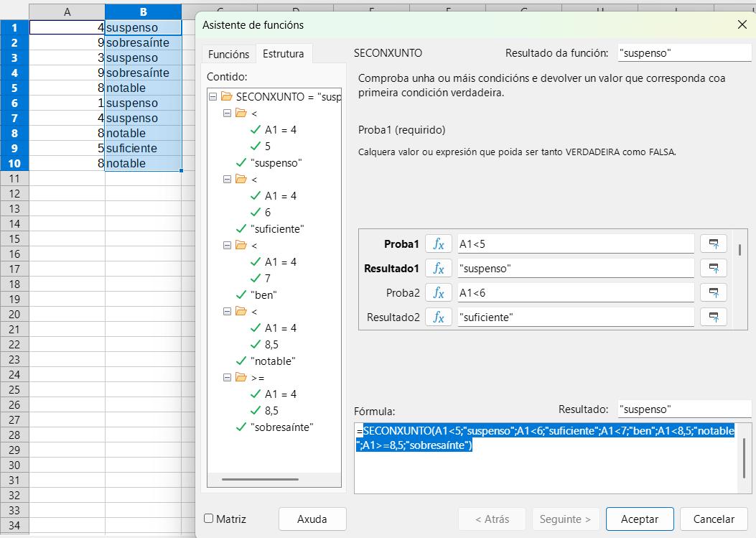Click cell B2 showing sobresaínte

click(x=143, y=42)
